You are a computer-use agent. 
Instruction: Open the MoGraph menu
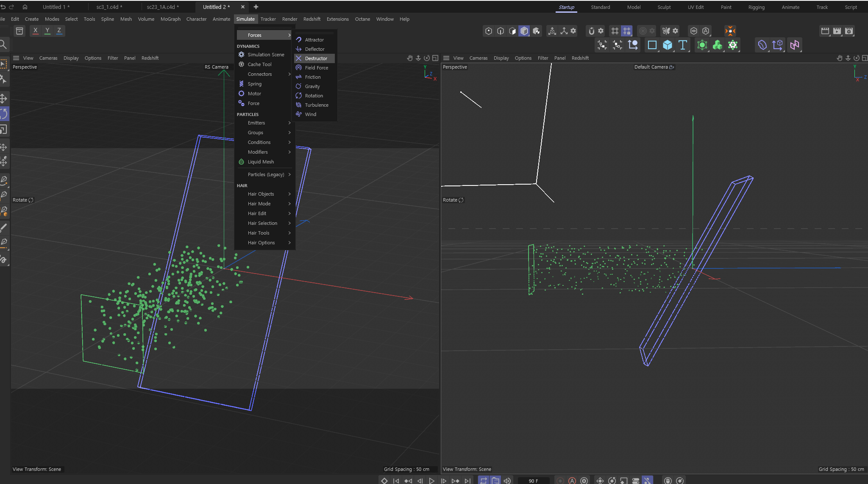[x=170, y=19]
